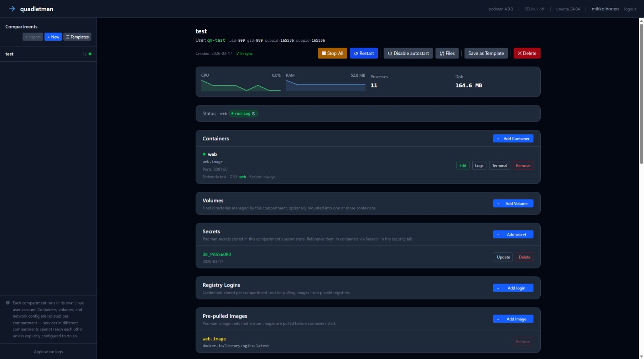644x359 pixels.
Task: Click the plus icon on Add secret
Action: [498, 234]
